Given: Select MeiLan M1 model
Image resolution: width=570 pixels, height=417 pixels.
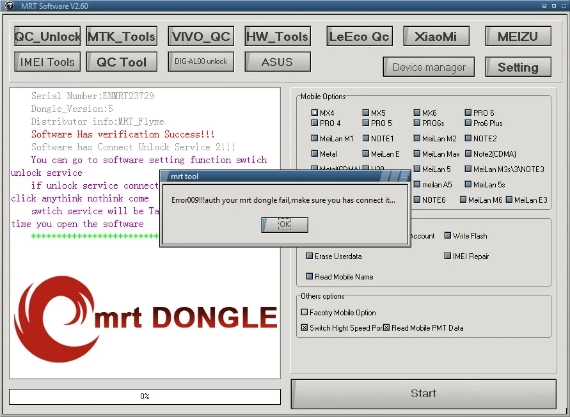Looking at the screenshot, I should coord(314,138).
